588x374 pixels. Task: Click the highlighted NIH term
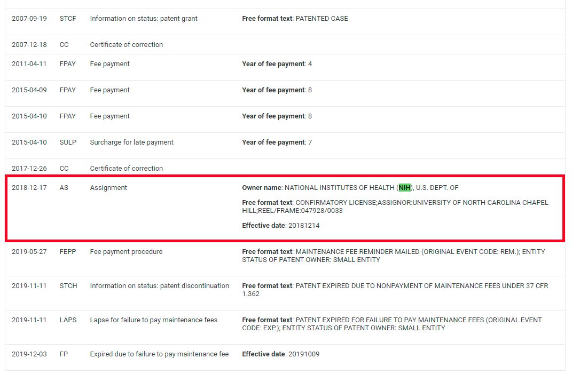405,188
